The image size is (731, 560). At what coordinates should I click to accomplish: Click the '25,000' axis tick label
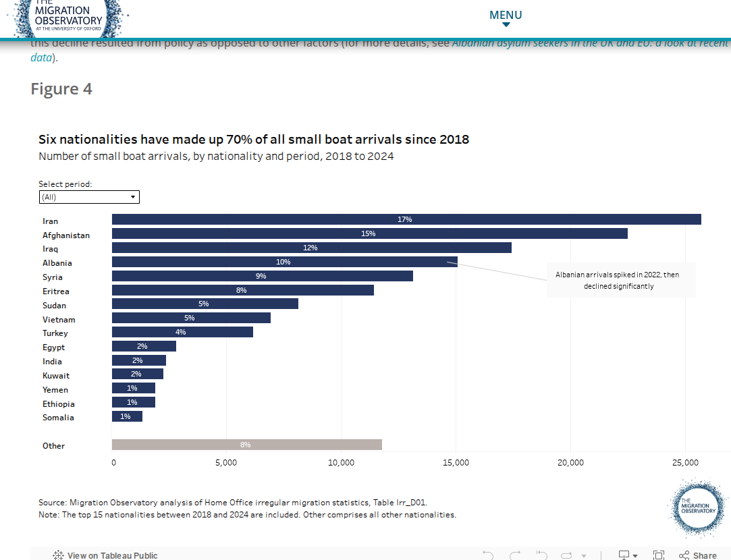point(685,463)
